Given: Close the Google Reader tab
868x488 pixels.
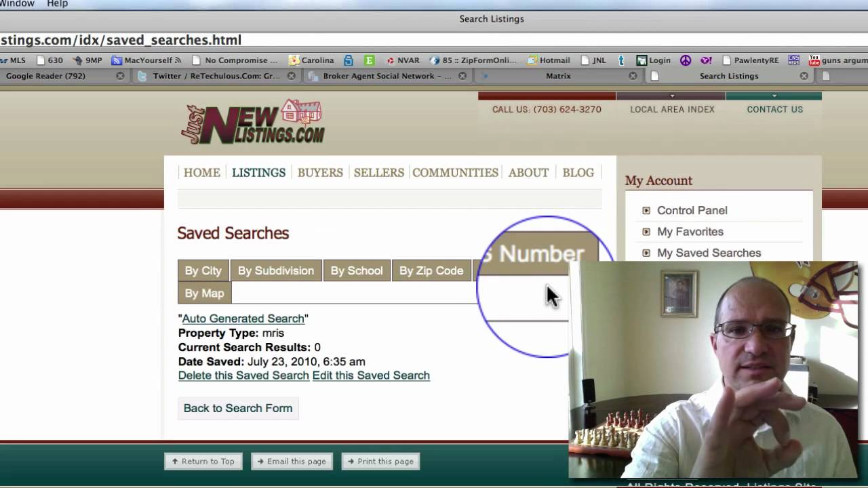Looking at the screenshot, I should click(x=120, y=76).
